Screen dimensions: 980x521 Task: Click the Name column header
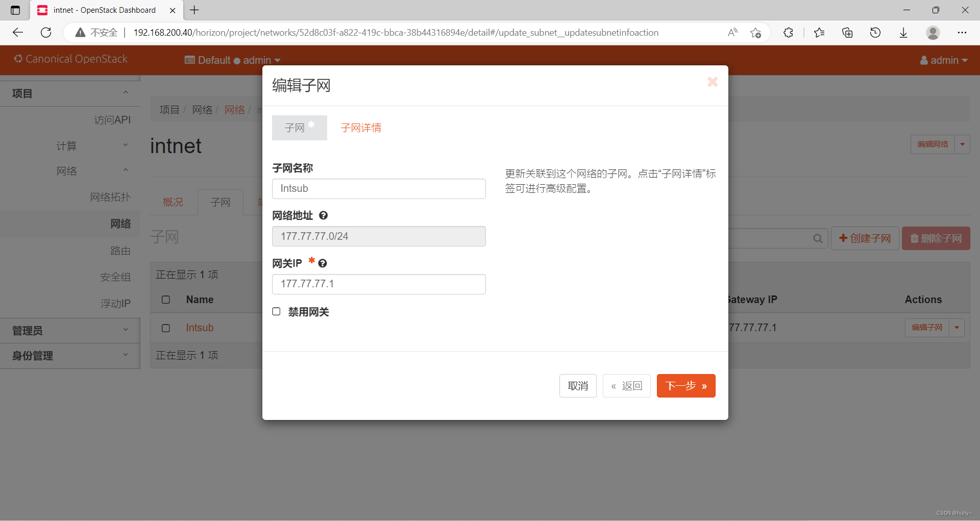200,300
